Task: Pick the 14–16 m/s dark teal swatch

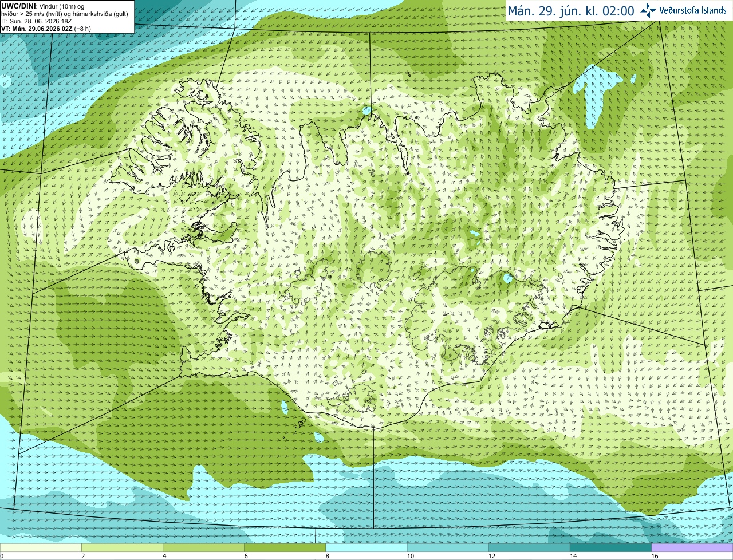Action: tap(610, 548)
